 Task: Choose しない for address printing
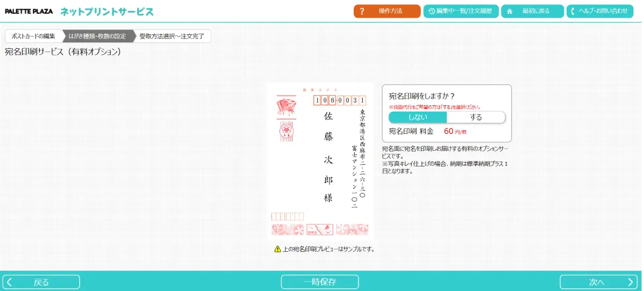[x=418, y=117]
